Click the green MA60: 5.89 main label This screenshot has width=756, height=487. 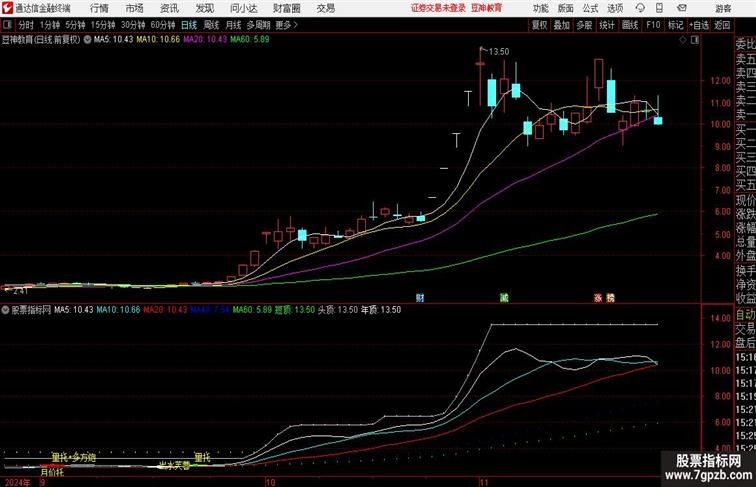pos(250,40)
